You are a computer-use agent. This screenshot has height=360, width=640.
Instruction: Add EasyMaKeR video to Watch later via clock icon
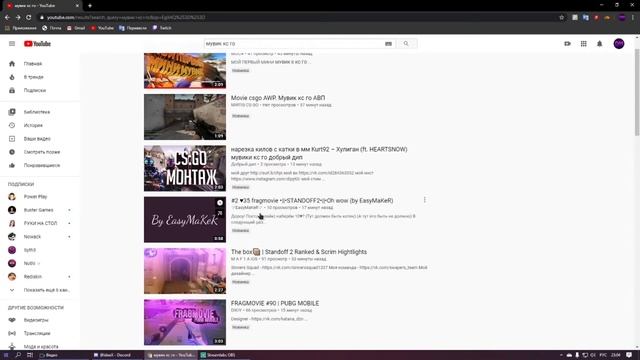point(220,203)
